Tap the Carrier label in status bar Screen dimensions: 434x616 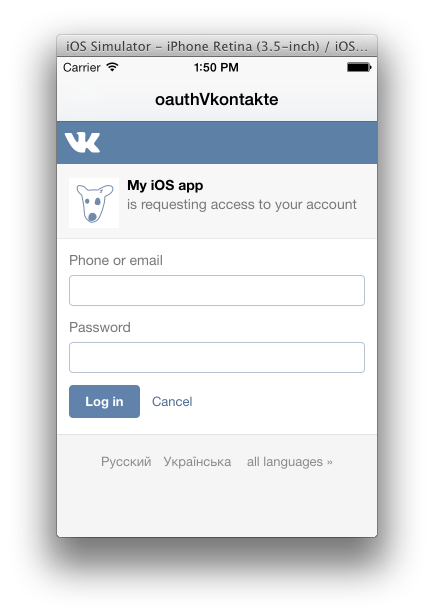coord(82,68)
